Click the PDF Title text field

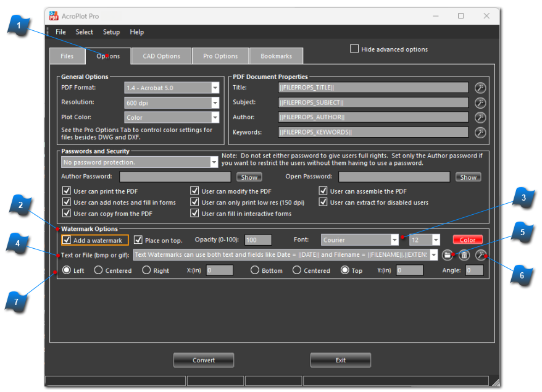[373, 88]
